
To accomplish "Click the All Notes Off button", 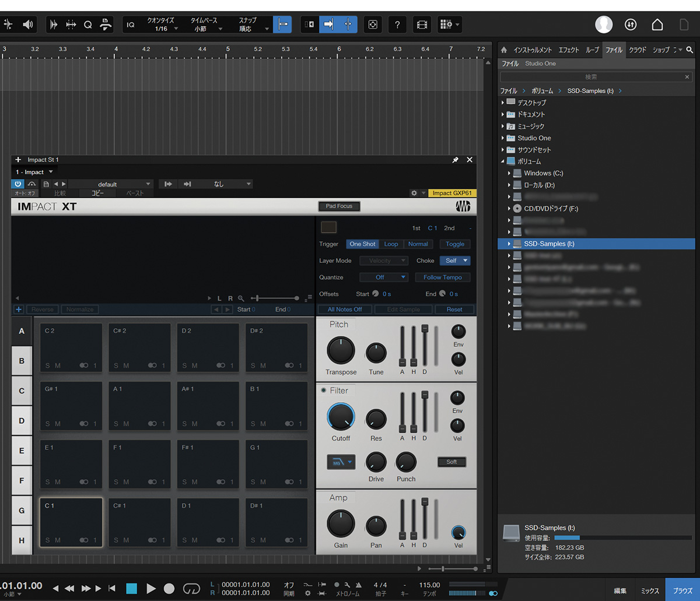I will click(345, 310).
